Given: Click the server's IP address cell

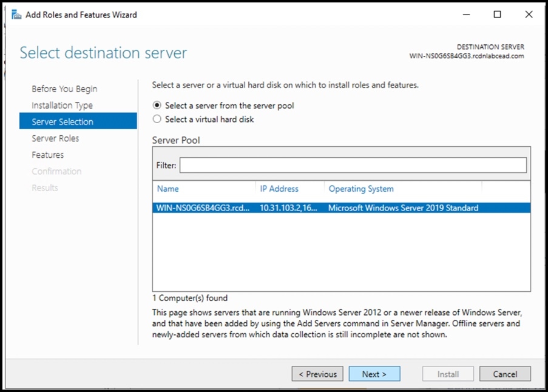Looking at the screenshot, I should [288, 208].
